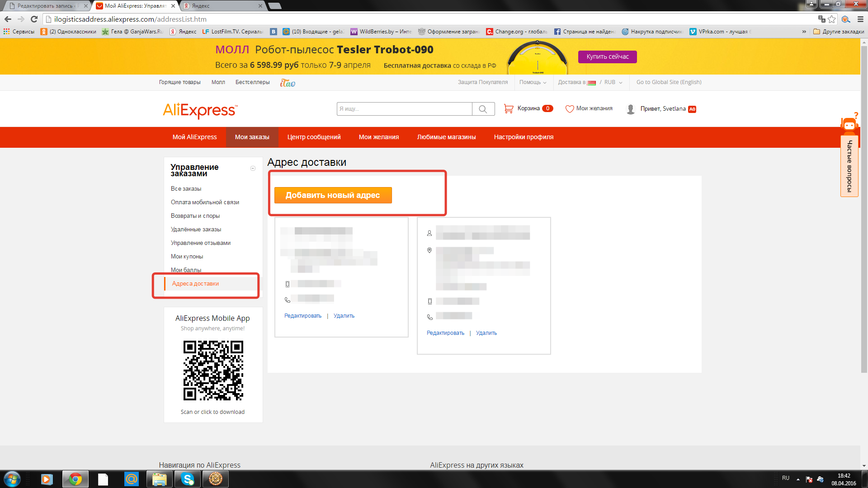Open the Chrome hamburger menu
The height and width of the screenshot is (488, 868).
click(860, 19)
